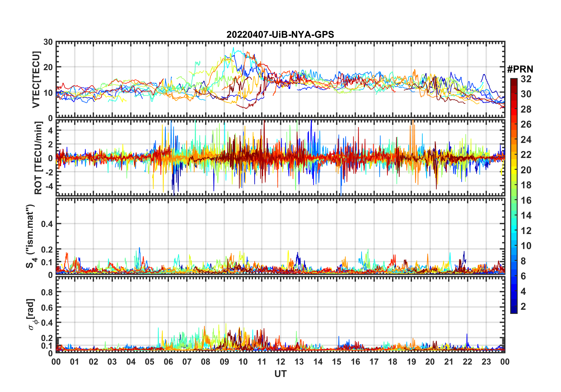Image resolution: width=561 pixels, height=392 pixels.
Task: Click the ROT [TECU/min] y-axis label
Action: tap(38, 158)
